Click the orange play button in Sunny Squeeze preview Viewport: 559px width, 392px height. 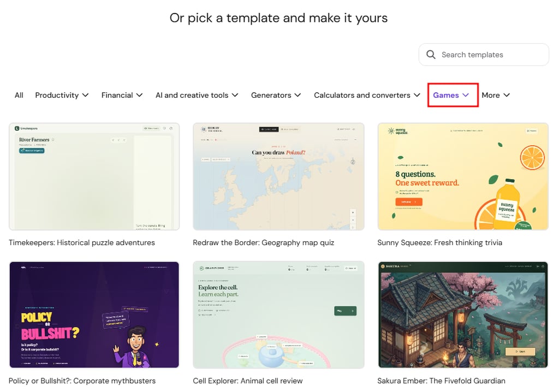[x=408, y=202]
